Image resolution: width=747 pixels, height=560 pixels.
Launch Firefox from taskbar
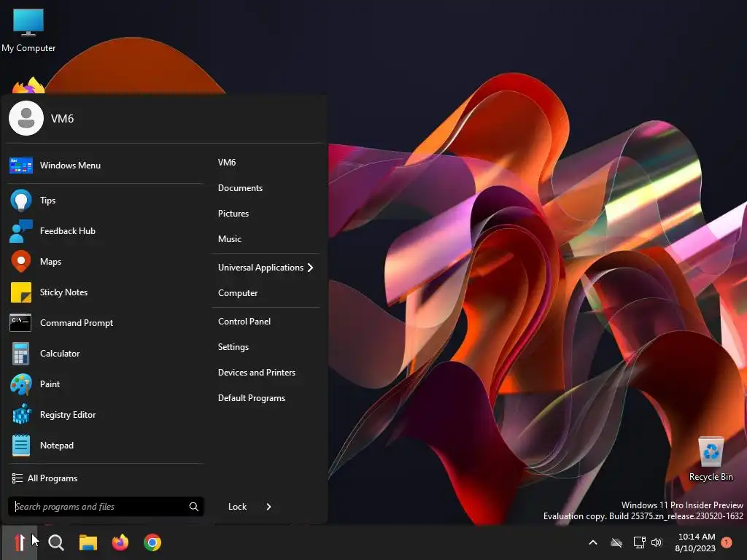pos(120,542)
